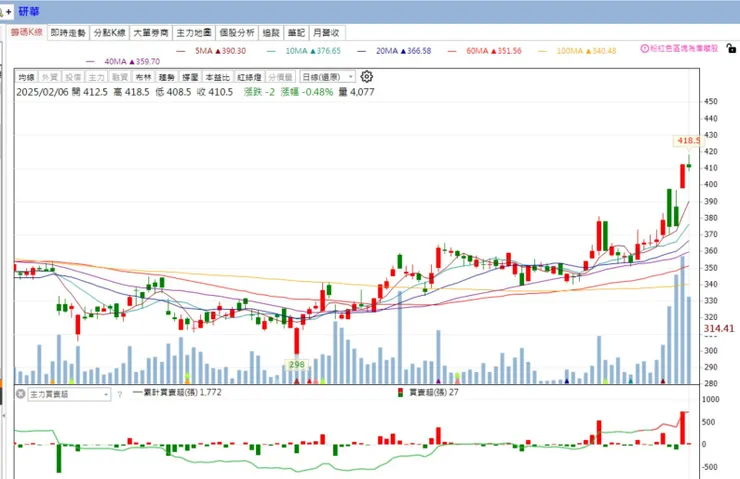Toggle the 投信 overlay button

coord(73,77)
